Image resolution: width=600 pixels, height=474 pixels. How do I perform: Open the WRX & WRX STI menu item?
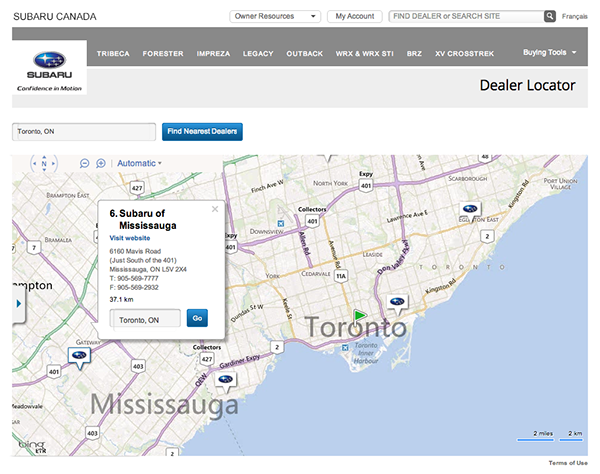(365, 54)
